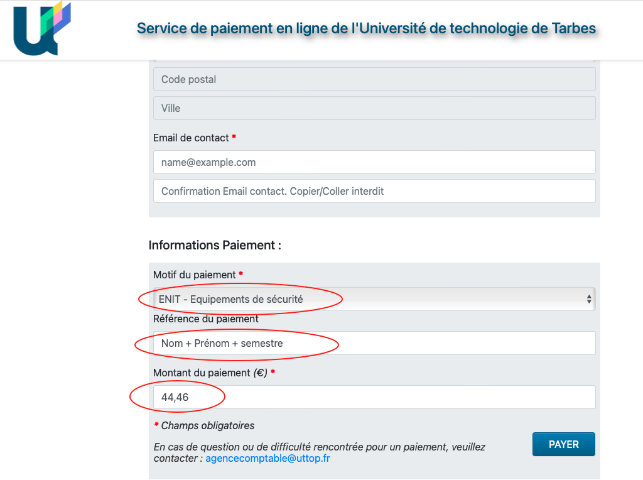
Task: Click the university U logo
Action: point(42,28)
